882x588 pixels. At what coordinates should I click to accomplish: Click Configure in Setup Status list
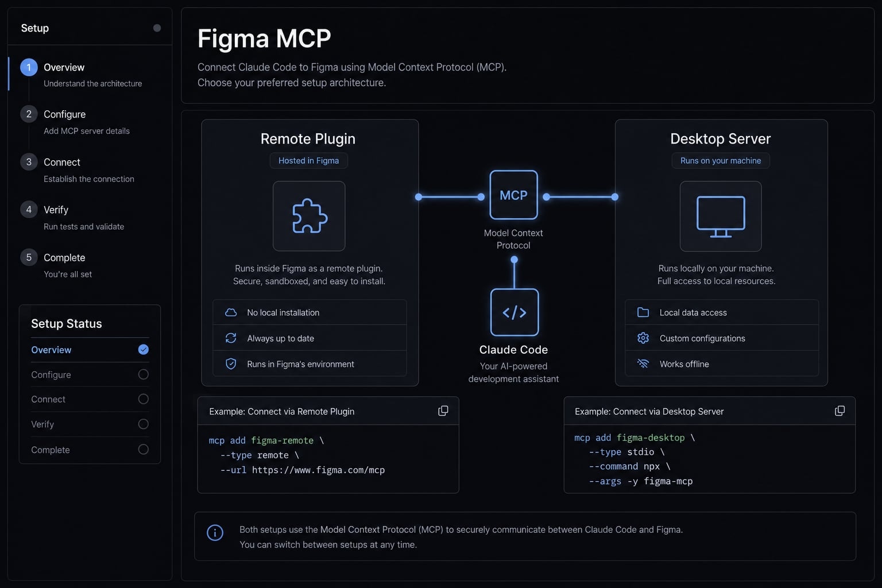[51, 374]
